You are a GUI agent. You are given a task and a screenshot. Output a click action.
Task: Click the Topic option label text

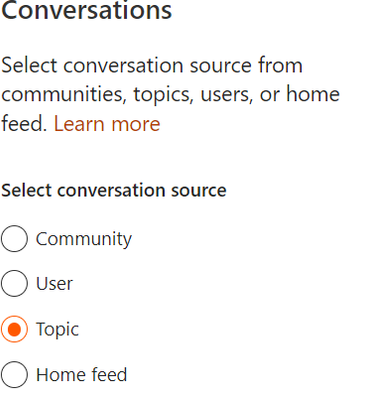click(57, 330)
